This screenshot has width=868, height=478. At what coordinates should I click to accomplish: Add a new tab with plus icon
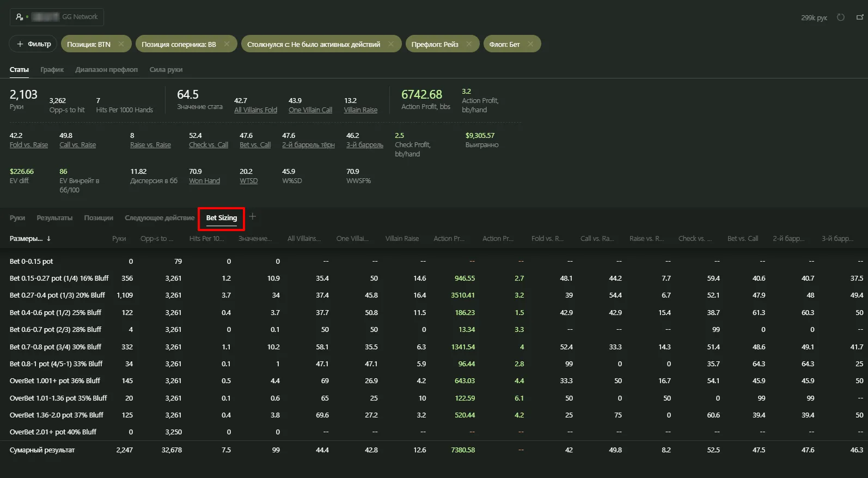[x=252, y=217]
